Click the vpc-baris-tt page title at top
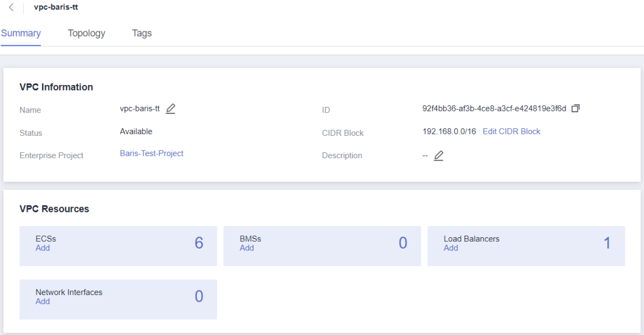The height and width of the screenshot is (335, 644). click(56, 7)
